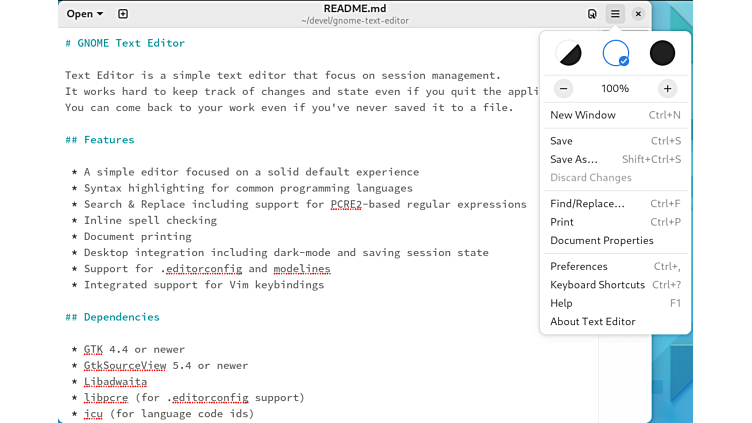Open Document Properties
Image resolution: width=752 pixels, height=423 pixels.
[x=602, y=240]
